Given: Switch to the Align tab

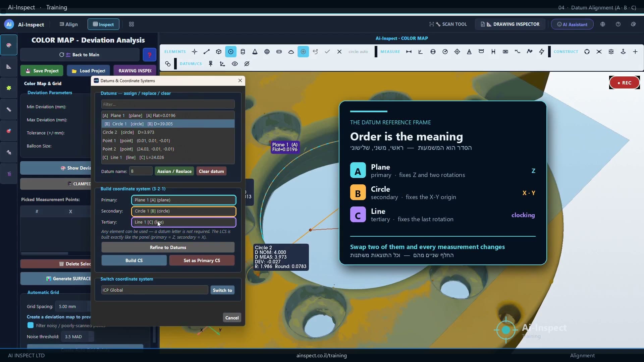Looking at the screenshot, I should click(x=68, y=24).
